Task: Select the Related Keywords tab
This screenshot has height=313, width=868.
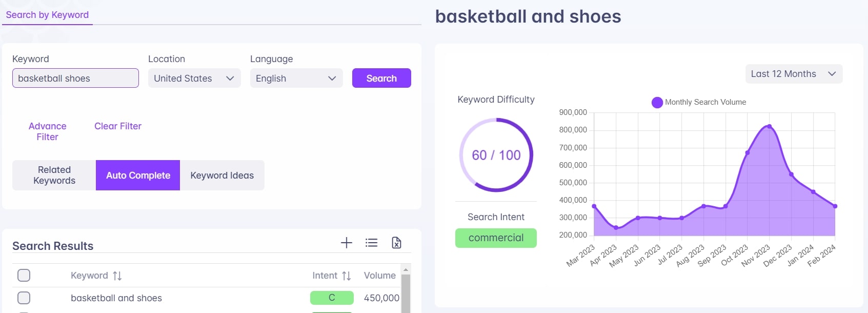Action: (54, 175)
